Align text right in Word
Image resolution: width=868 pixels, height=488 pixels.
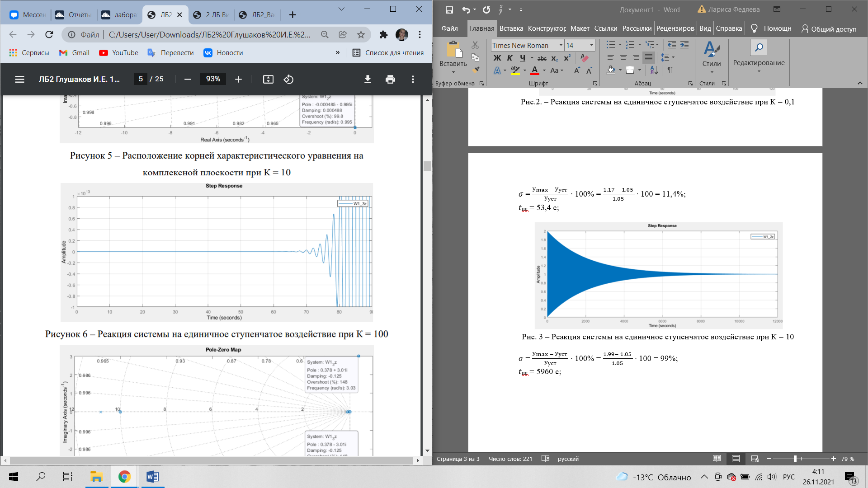(636, 57)
